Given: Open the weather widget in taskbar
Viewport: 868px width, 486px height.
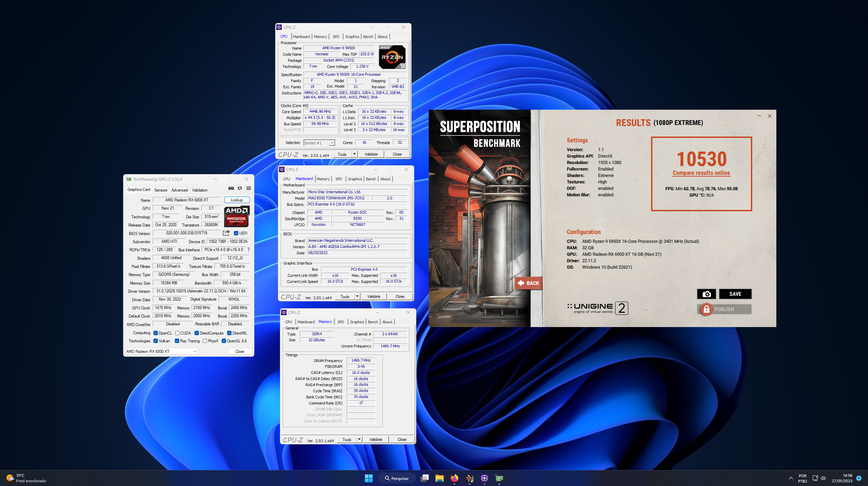Looking at the screenshot, I should [26, 478].
